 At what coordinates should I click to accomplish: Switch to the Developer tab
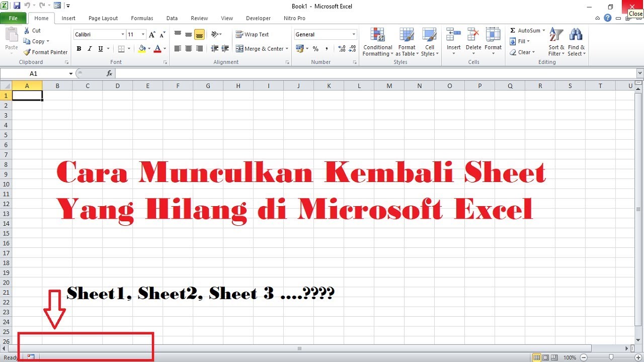[x=258, y=18]
